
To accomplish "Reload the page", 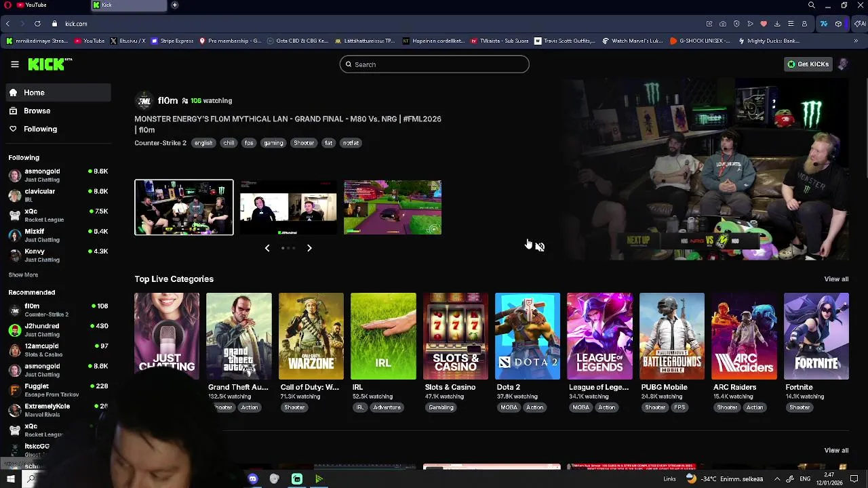I will click(x=37, y=24).
